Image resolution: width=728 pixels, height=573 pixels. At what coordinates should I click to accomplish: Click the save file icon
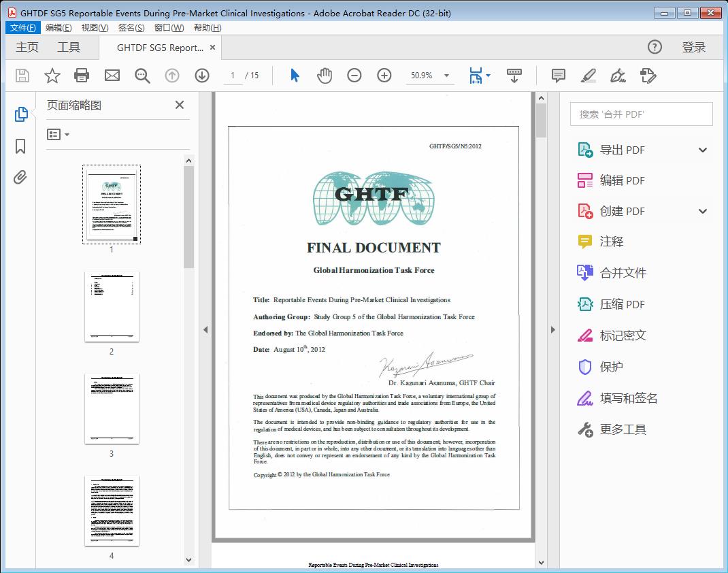pyautogui.click(x=22, y=76)
